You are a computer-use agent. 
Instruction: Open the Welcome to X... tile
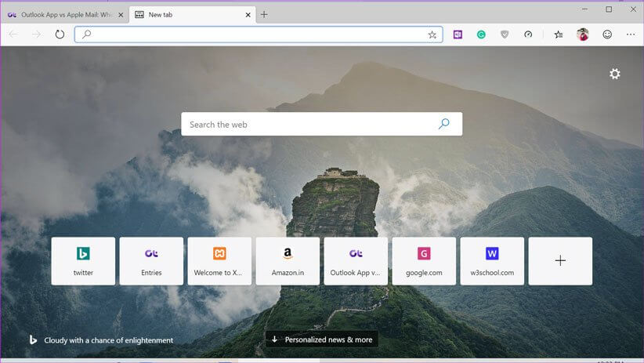(219, 261)
